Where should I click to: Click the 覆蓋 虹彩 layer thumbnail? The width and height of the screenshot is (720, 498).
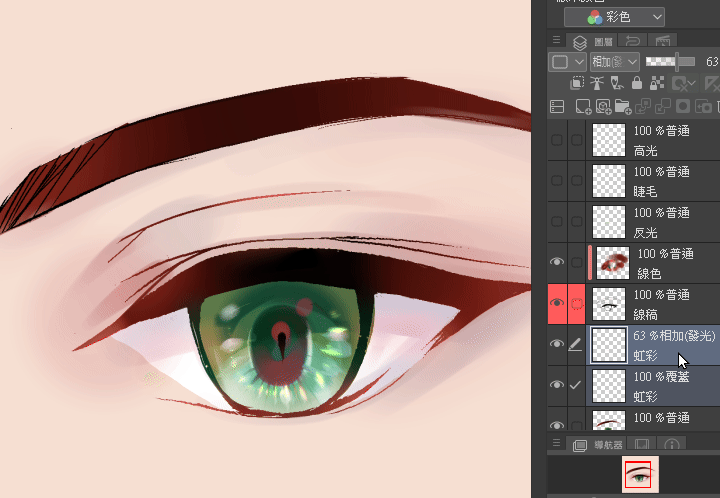click(x=609, y=386)
